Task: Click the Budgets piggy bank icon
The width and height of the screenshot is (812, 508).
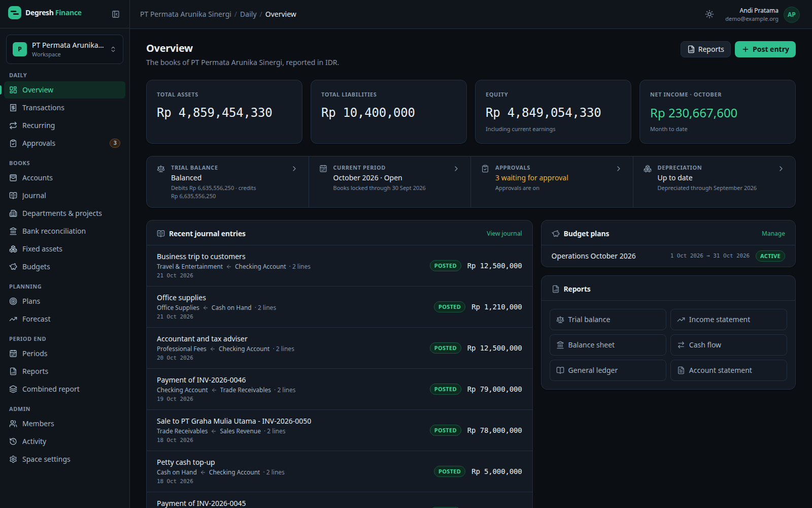Action: [13, 267]
